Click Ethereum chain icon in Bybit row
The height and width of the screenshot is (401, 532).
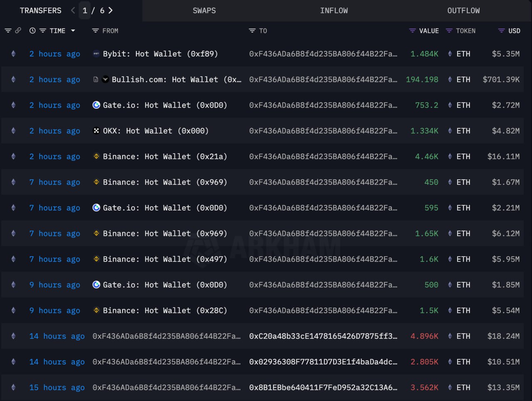13,54
